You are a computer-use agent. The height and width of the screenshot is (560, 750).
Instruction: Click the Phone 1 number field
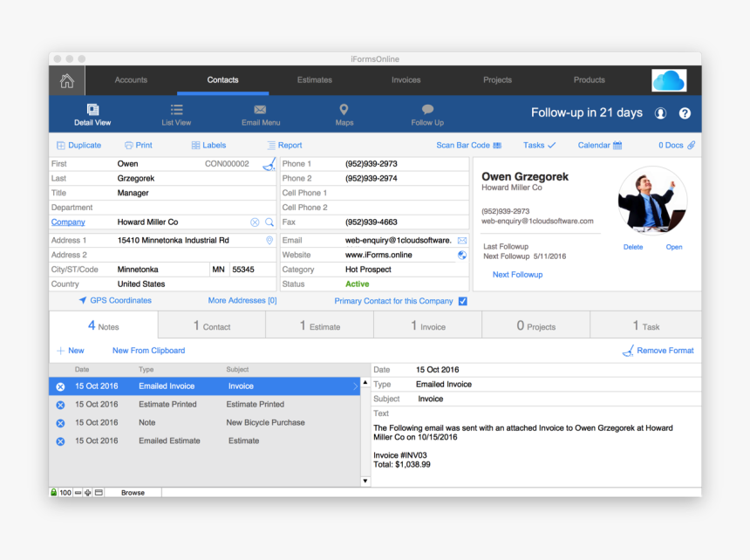[x=406, y=164]
